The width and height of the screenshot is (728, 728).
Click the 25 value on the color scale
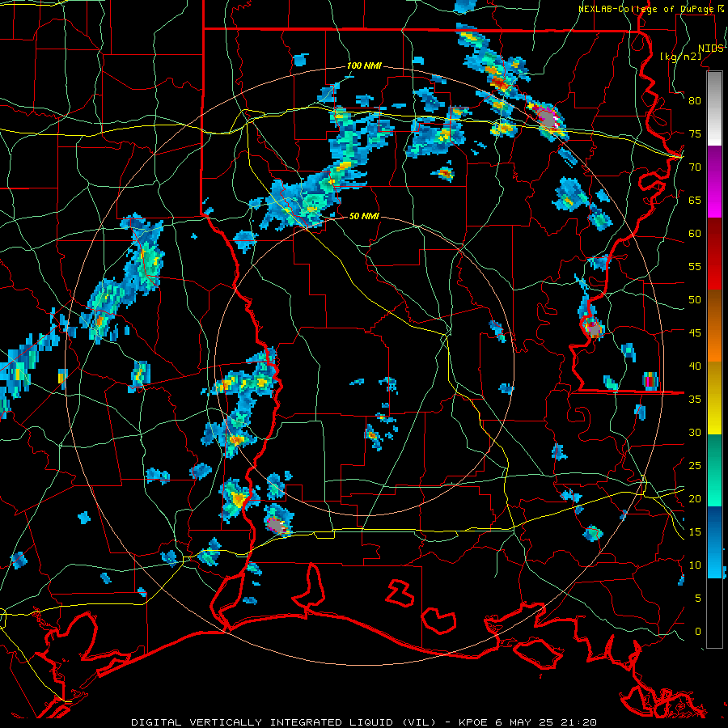(695, 465)
